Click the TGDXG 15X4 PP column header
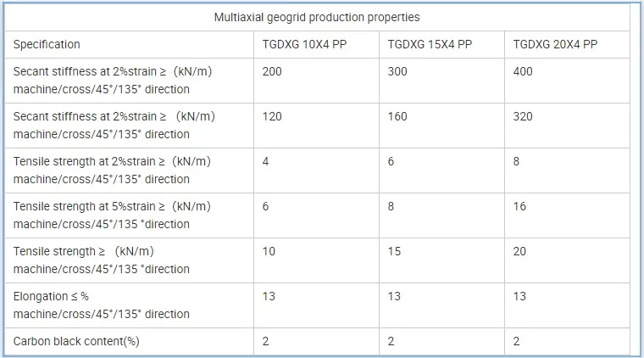 click(x=430, y=44)
